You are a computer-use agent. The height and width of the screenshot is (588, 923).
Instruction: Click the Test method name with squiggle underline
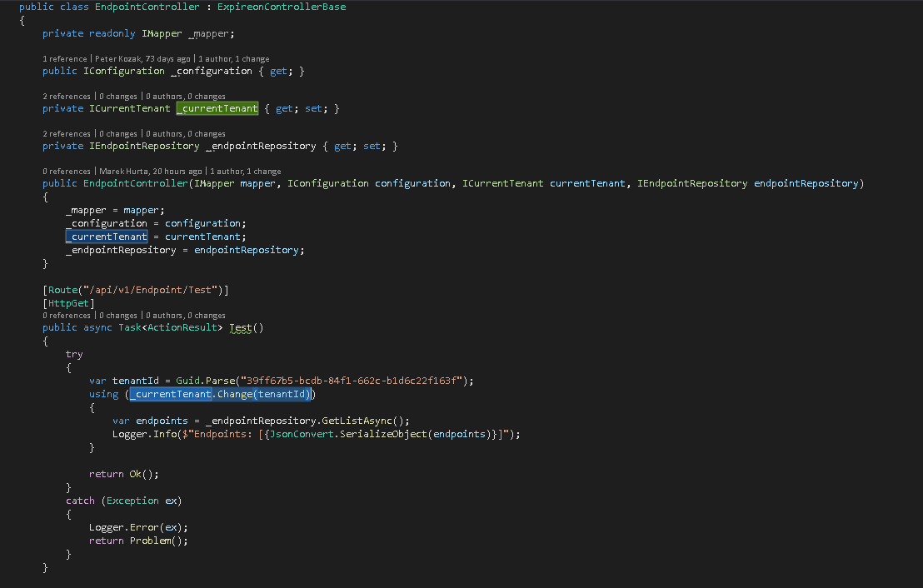[240, 328]
